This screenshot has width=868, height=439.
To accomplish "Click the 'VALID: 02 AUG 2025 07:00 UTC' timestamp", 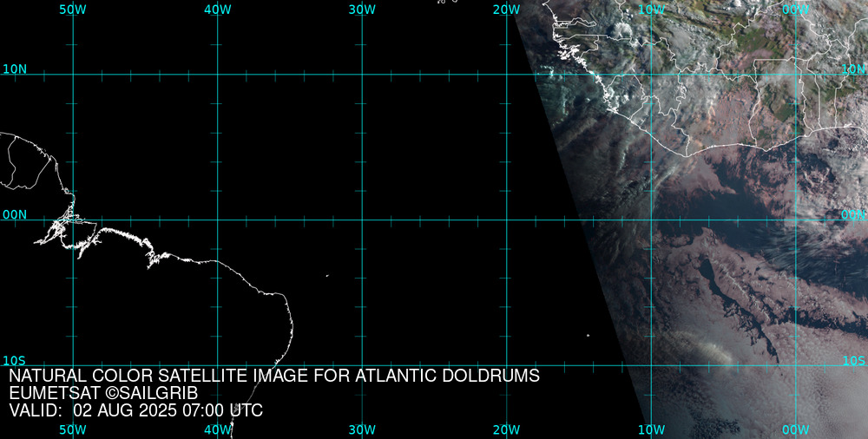I will point(136,410).
